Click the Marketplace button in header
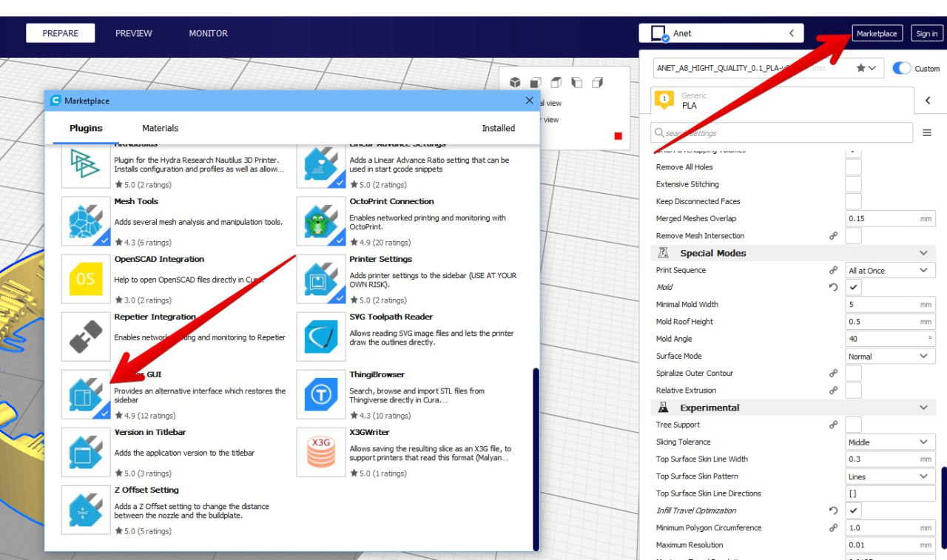The width and height of the screenshot is (947, 560). pyautogui.click(x=877, y=33)
